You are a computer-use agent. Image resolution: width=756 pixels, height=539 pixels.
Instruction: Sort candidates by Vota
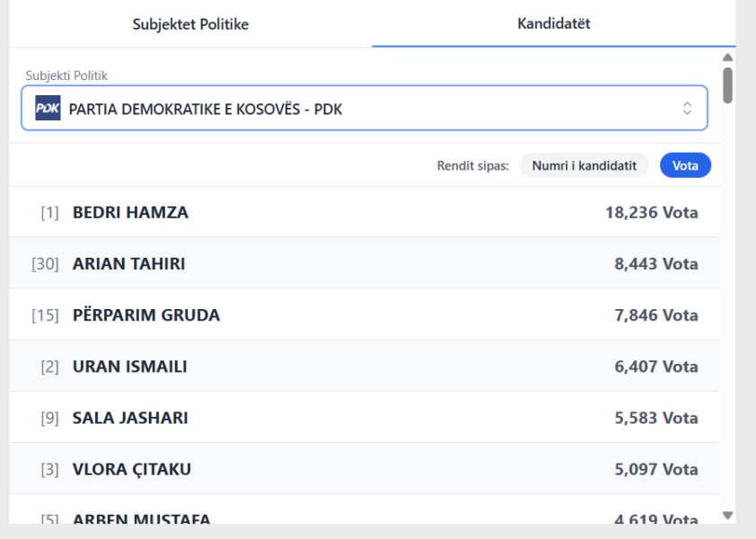685,165
